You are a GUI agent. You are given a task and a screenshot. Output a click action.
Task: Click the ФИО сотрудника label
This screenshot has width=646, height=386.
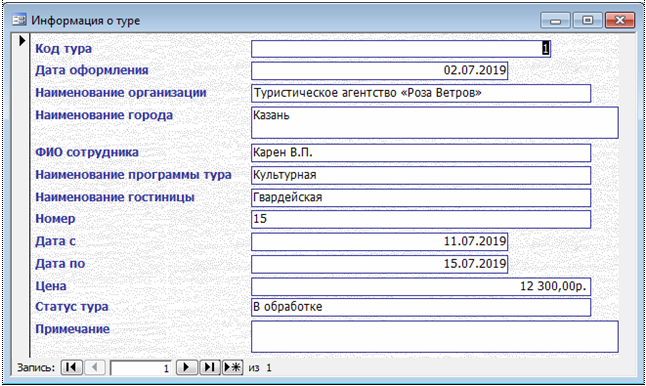[87, 152]
